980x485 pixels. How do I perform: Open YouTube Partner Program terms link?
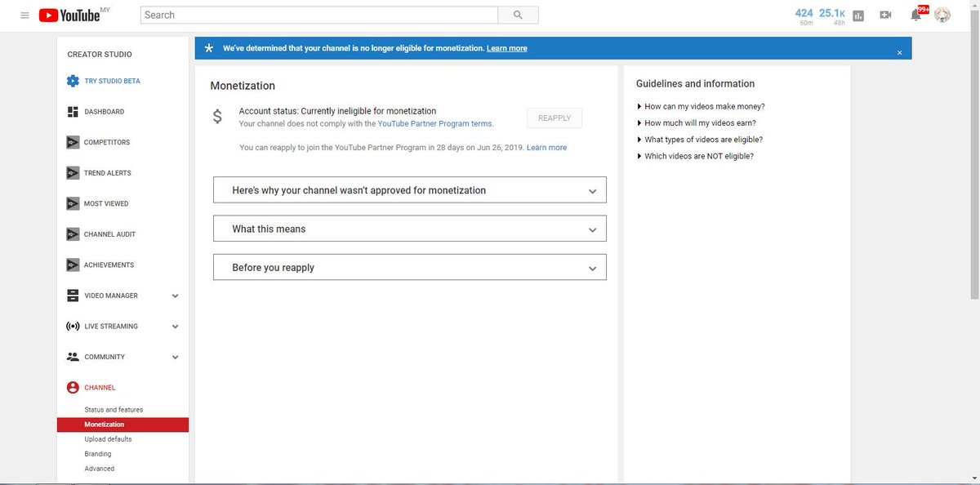tap(434, 124)
